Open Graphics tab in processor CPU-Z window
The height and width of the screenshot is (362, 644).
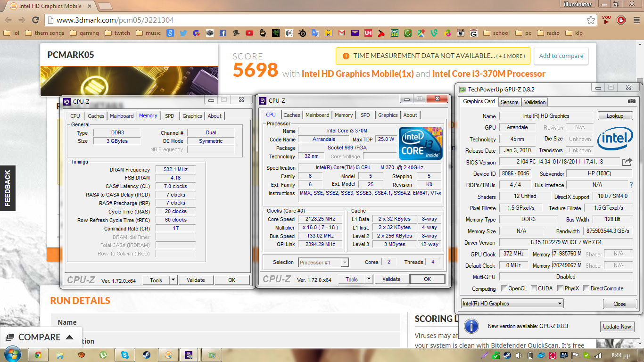click(x=388, y=115)
